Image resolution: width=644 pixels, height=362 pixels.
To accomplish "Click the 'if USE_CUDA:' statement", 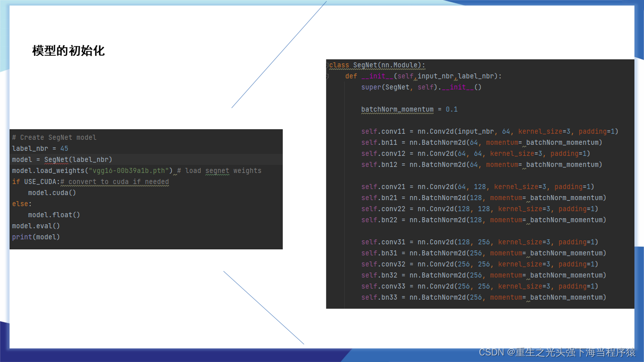I will (x=36, y=182).
